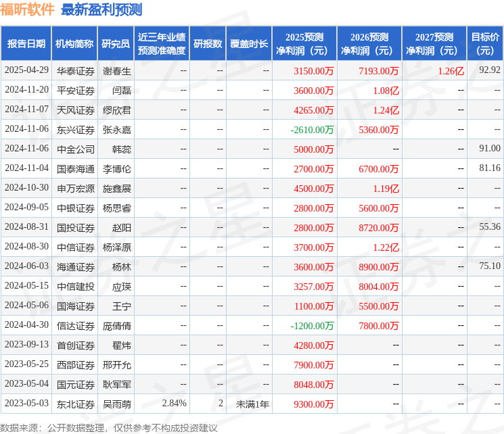The height and width of the screenshot is (434, 504).
Task: Click the 最新盈利预测 heading
Action: tap(101, 9)
